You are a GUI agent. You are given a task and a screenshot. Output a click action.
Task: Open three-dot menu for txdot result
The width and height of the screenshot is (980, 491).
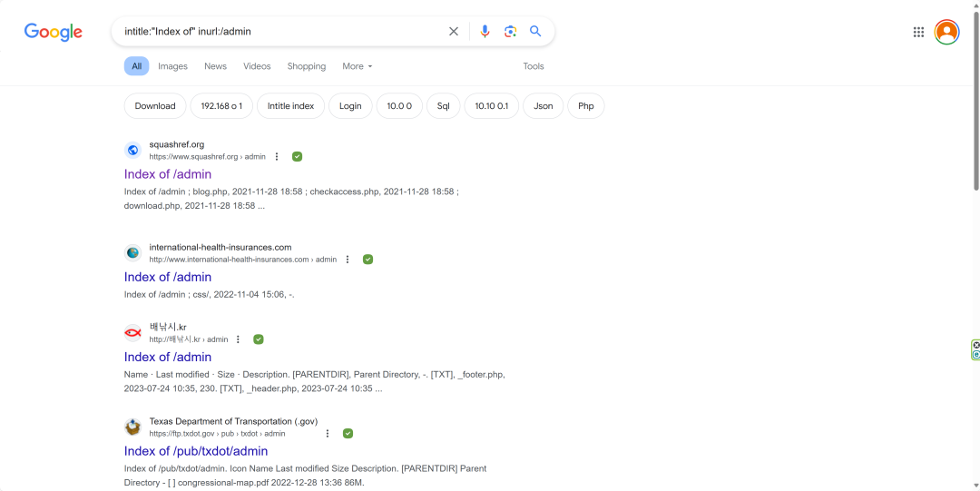pyautogui.click(x=327, y=434)
